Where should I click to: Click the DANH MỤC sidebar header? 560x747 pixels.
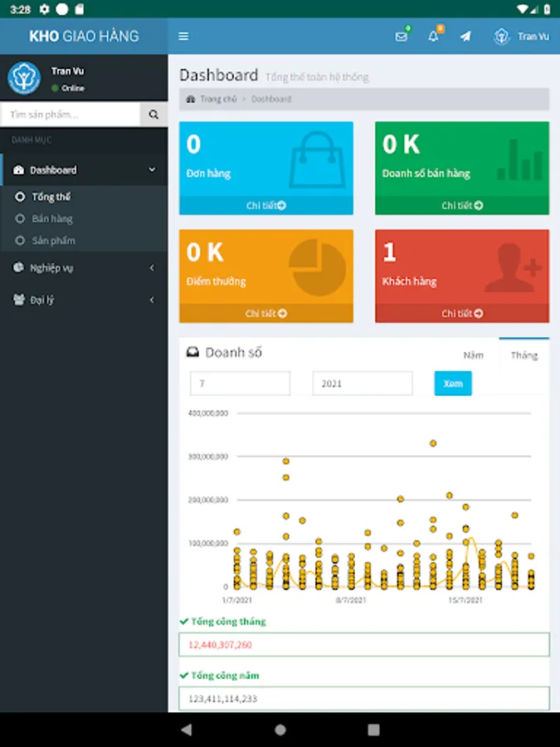click(x=32, y=139)
